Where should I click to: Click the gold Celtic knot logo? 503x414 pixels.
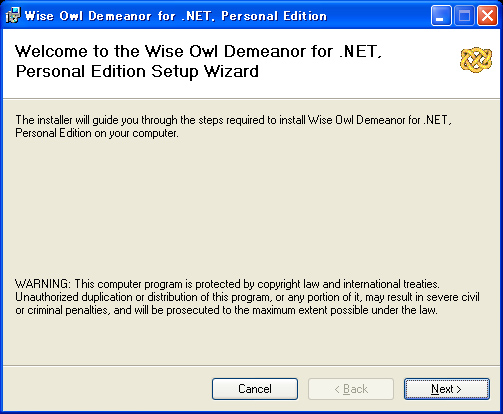point(476,60)
